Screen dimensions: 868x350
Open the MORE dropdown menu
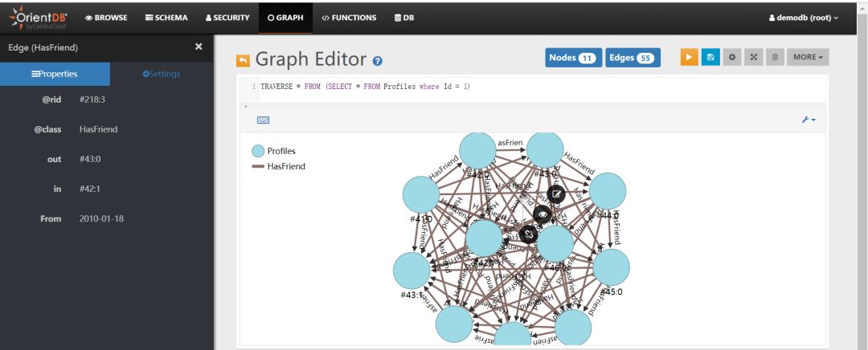806,58
